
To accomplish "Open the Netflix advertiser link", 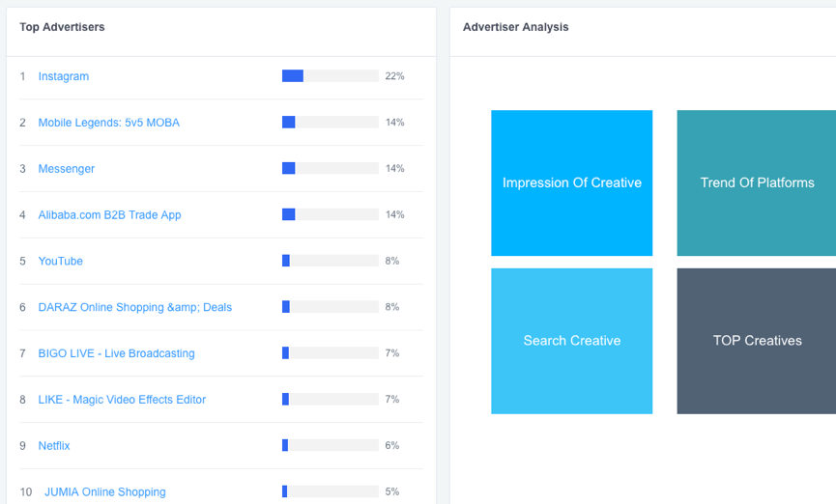I will coord(54,446).
